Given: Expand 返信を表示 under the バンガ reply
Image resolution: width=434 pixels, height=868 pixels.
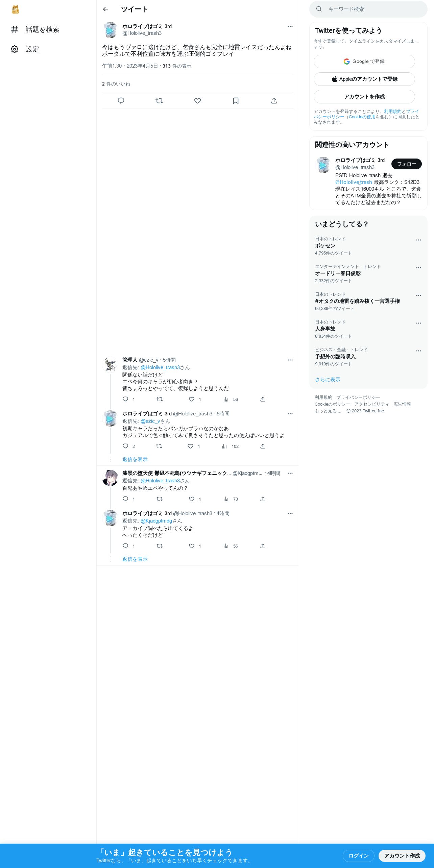Looking at the screenshot, I should click(135, 459).
